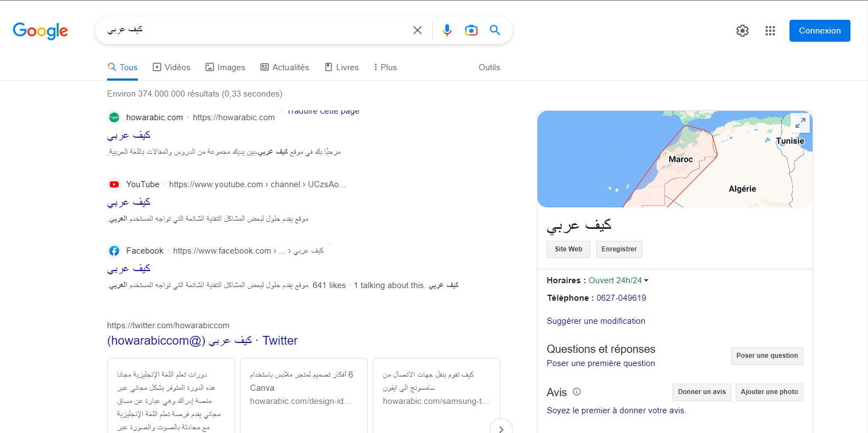Click the results count text
The image size is (868, 433).
tap(195, 94)
